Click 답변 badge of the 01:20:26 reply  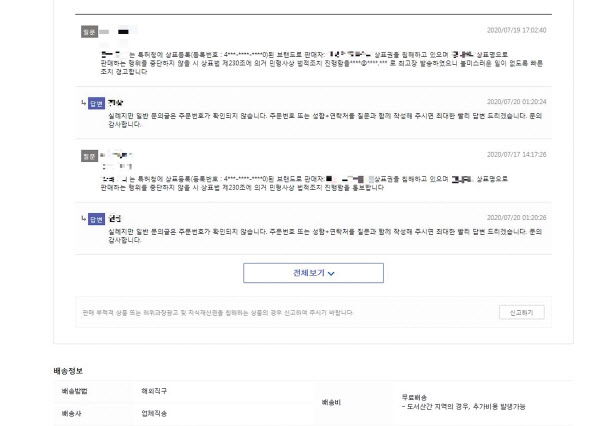(x=96, y=219)
